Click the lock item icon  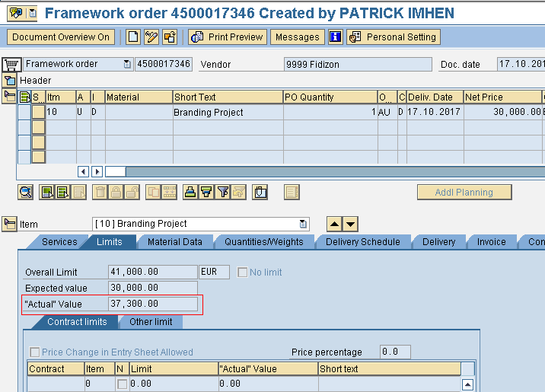point(116,192)
